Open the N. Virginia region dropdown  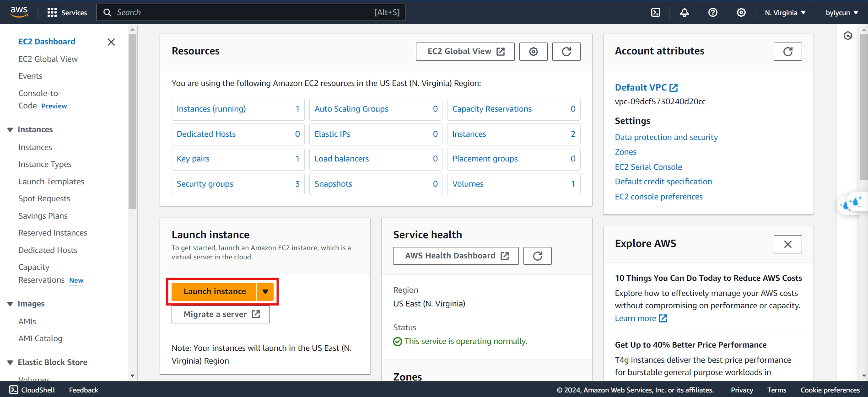[x=785, y=13]
